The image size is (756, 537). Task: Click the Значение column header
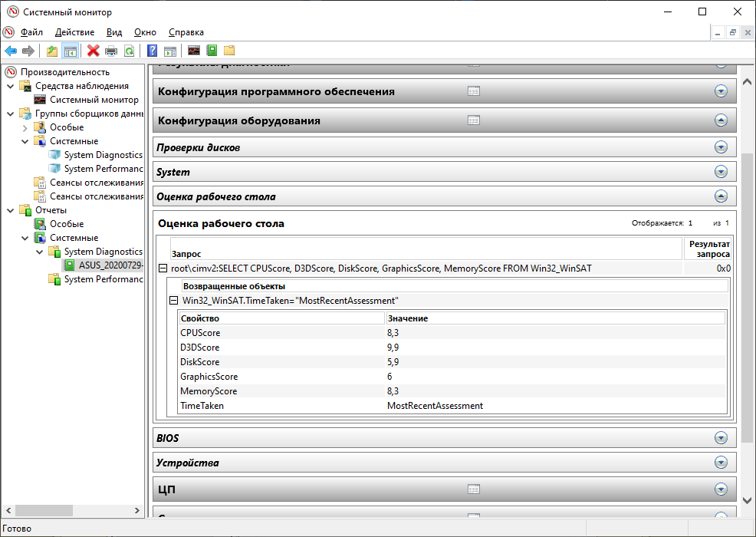point(555,318)
